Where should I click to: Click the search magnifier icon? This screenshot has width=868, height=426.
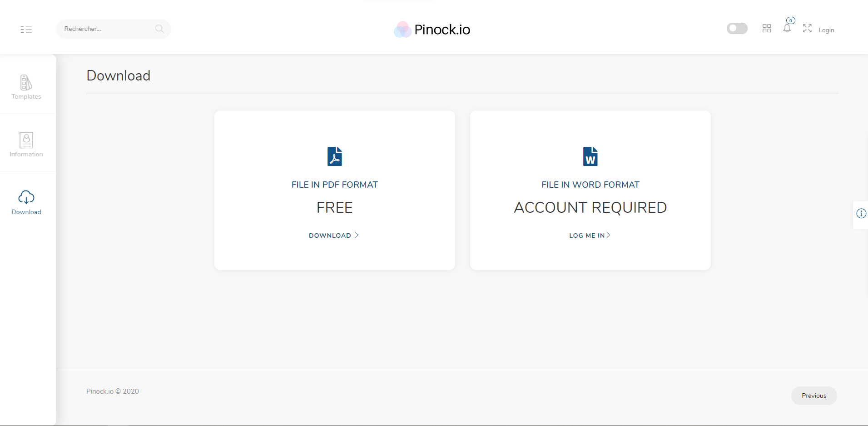click(159, 29)
